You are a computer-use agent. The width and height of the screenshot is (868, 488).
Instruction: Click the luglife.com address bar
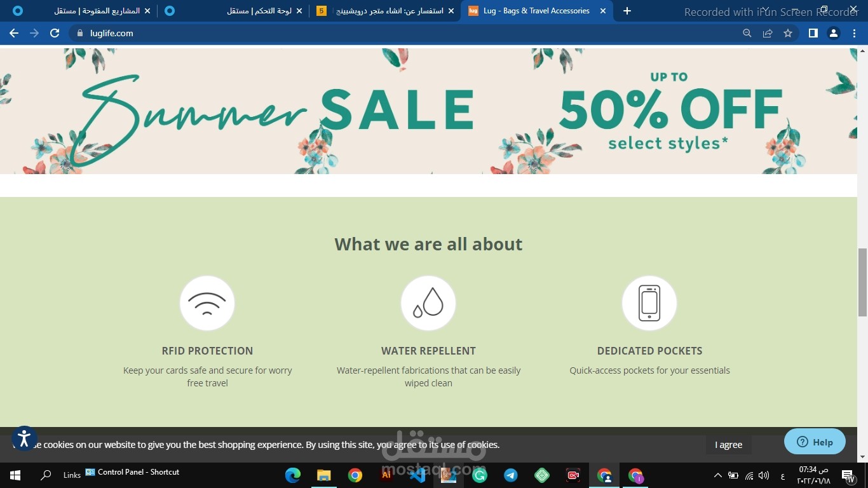tap(407, 33)
